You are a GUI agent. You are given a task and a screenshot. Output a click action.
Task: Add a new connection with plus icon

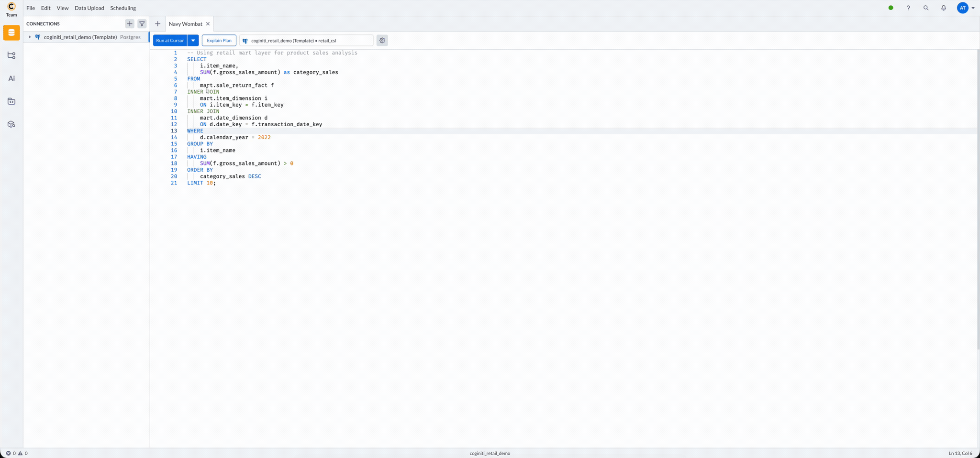pos(130,23)
